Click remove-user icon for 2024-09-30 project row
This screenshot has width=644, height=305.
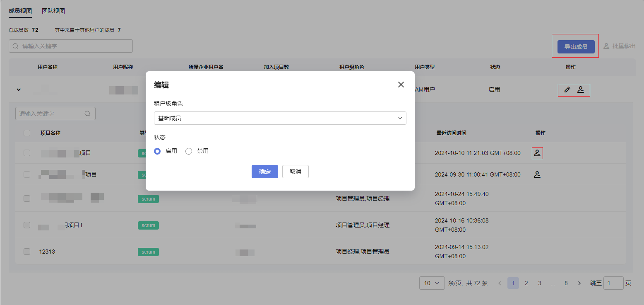click(x=537, y=174)
